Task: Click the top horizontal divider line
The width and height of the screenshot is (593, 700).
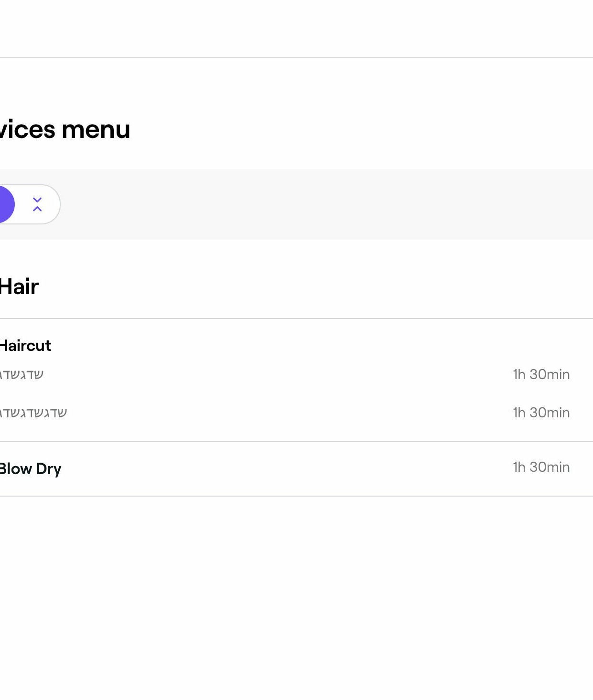Action: (296, 58)
